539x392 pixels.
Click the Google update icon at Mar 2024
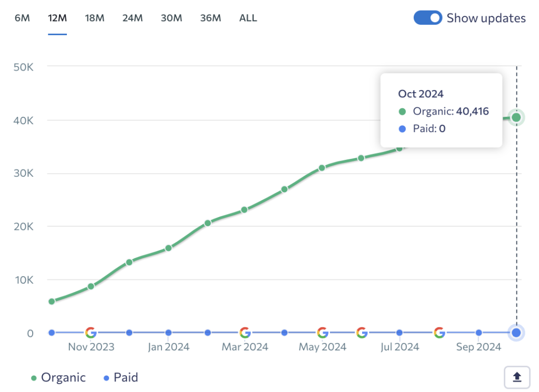click(245, 333)
